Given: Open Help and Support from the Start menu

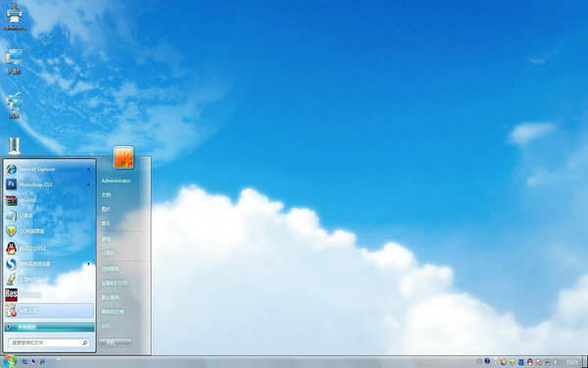Looking at the screenshot, I should pyautogui.click(x=113, y=312).
